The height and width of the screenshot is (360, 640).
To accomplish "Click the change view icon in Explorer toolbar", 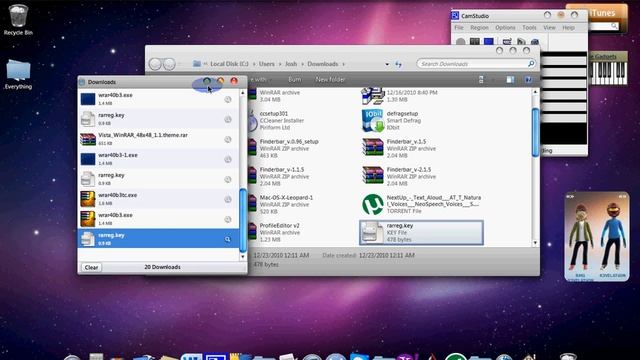I will tap(481, 80).
